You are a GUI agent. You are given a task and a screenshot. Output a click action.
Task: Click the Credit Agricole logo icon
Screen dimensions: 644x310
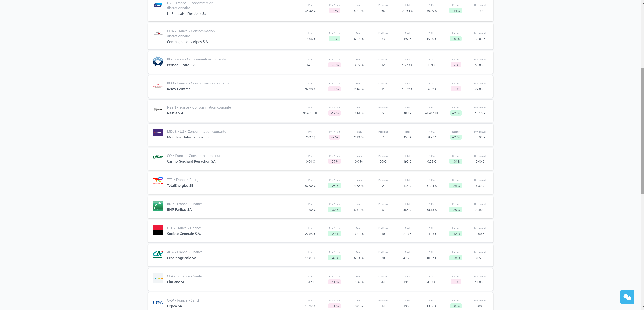158,254
